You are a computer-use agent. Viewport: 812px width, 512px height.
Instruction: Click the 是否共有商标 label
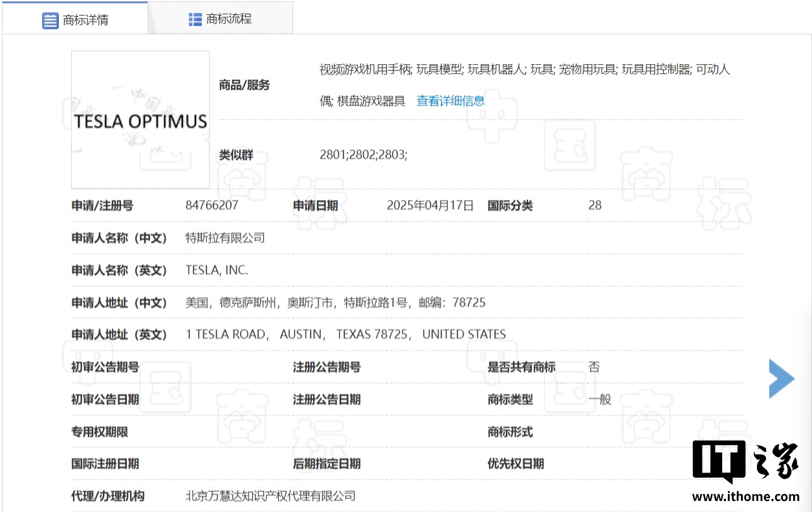point(521,367)
